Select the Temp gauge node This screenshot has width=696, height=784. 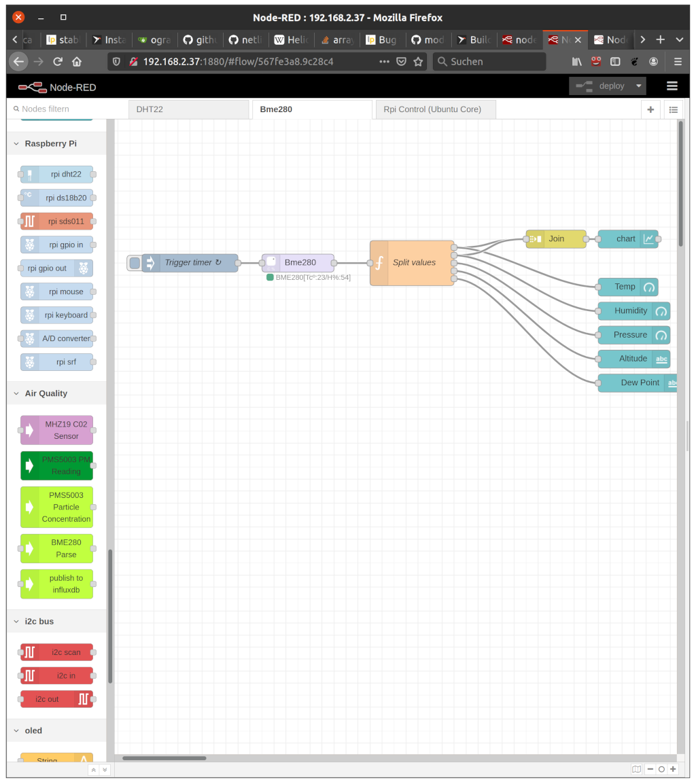tap(628, 287)
